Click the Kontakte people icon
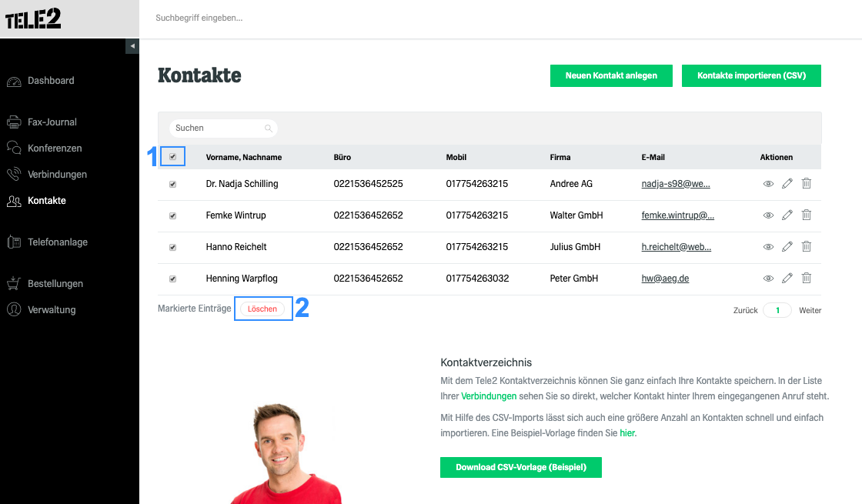Screen dimensions: 862x504 [14, 201]
